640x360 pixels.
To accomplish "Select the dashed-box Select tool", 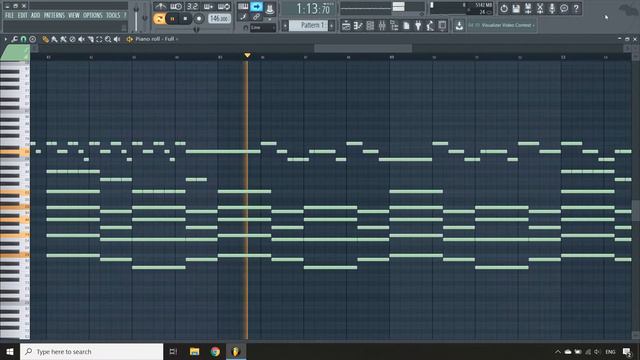I will [x=99, y=39].
